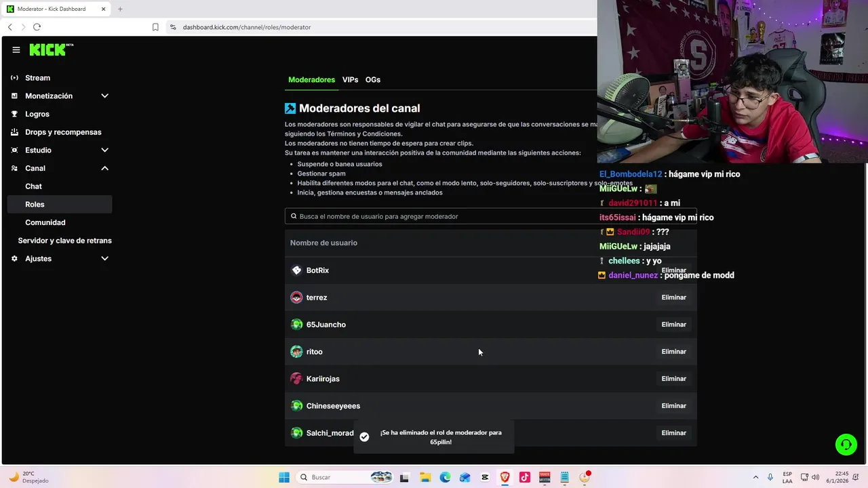This screenshot has height=488, width=868.
Task: Click the microphone tray icon
Action: click(770, 477)
